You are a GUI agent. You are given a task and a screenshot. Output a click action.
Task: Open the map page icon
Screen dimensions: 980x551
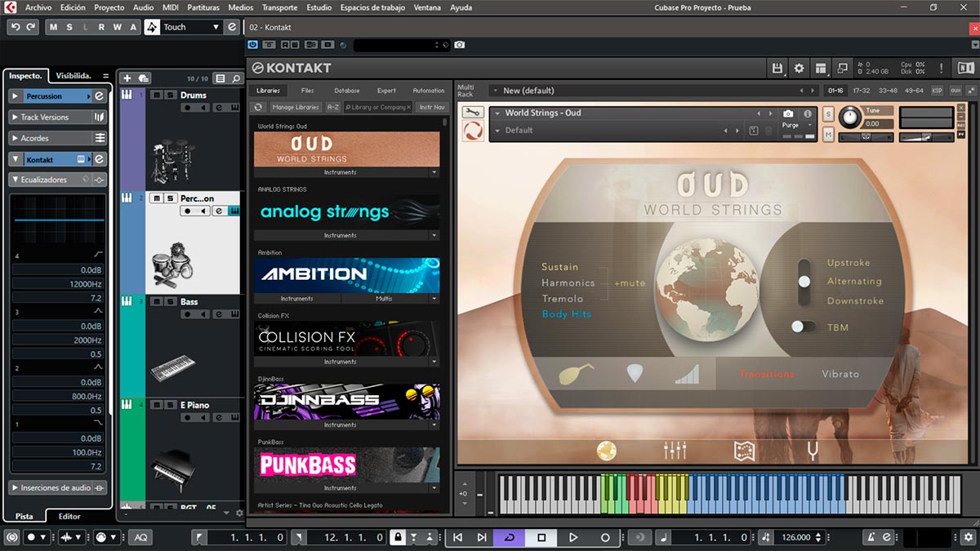tap(744, 450)
